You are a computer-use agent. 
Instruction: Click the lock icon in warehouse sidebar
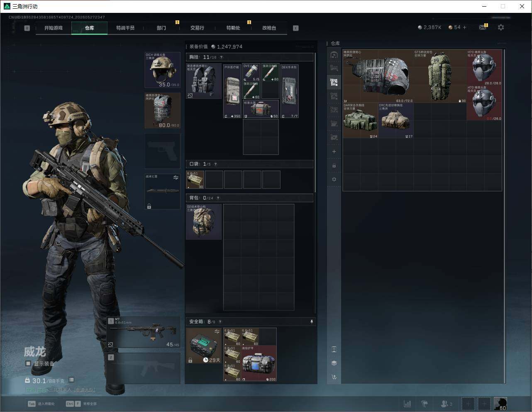point(334,165)
